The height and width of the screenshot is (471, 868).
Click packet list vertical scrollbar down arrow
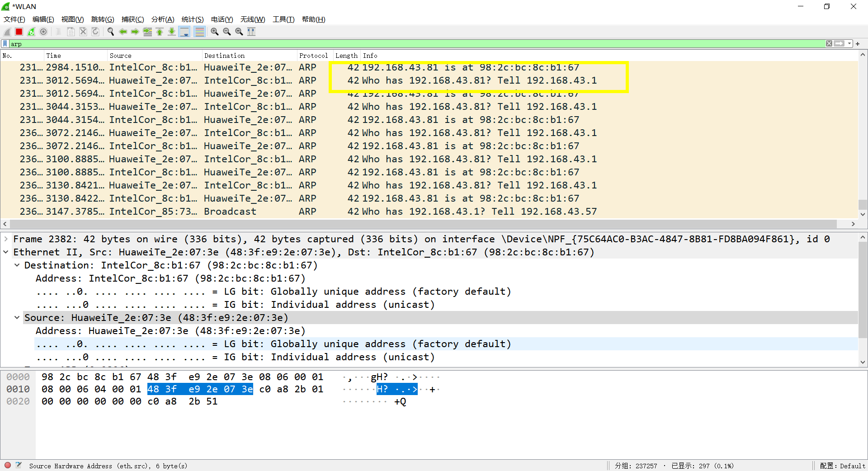(863, 215)
